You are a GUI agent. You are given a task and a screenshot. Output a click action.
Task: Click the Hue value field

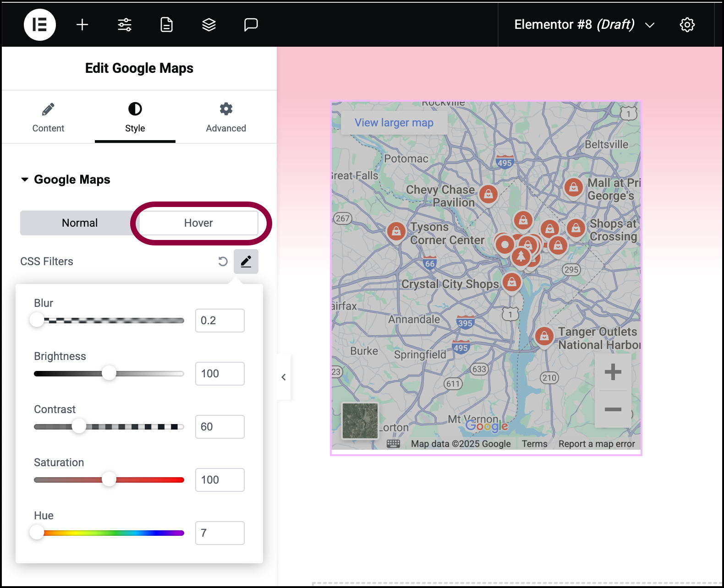[x=220, y=533]
